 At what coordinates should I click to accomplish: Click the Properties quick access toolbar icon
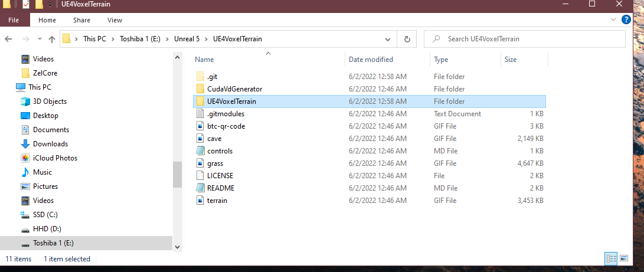click(x=25, y=5)
